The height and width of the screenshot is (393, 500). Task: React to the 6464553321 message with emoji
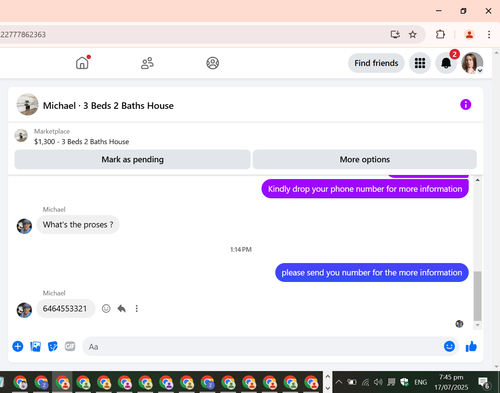[x=106, y=309]
